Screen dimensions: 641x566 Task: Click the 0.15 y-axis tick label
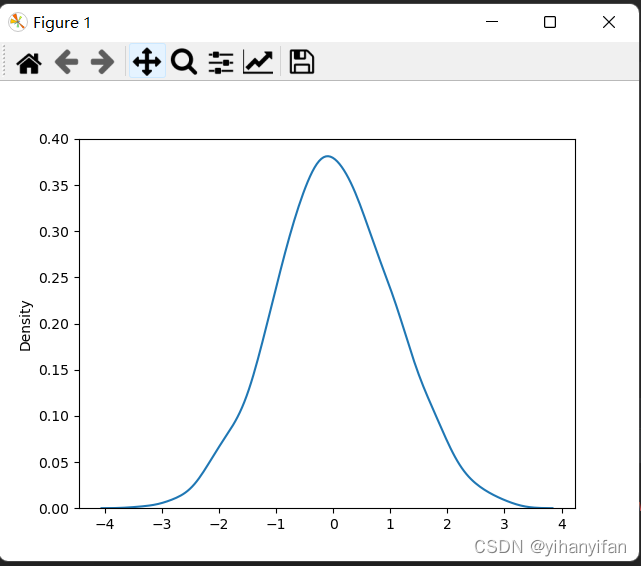click(54, 370)
